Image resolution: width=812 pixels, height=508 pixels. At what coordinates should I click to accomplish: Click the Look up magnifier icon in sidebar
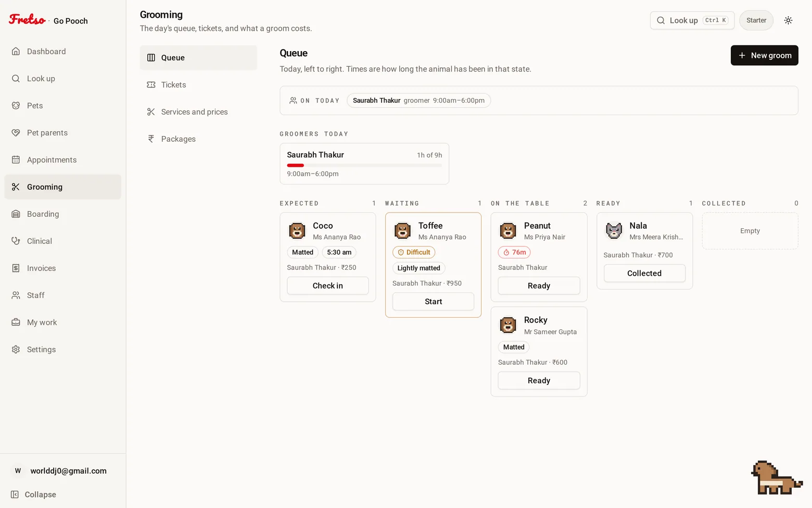pos(16,78)
